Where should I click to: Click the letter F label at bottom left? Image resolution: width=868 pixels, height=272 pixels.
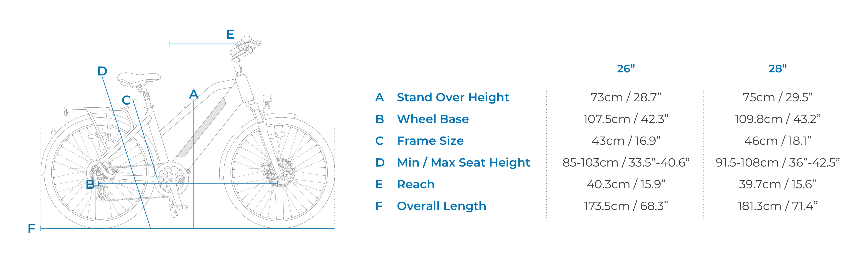[31, 229]
